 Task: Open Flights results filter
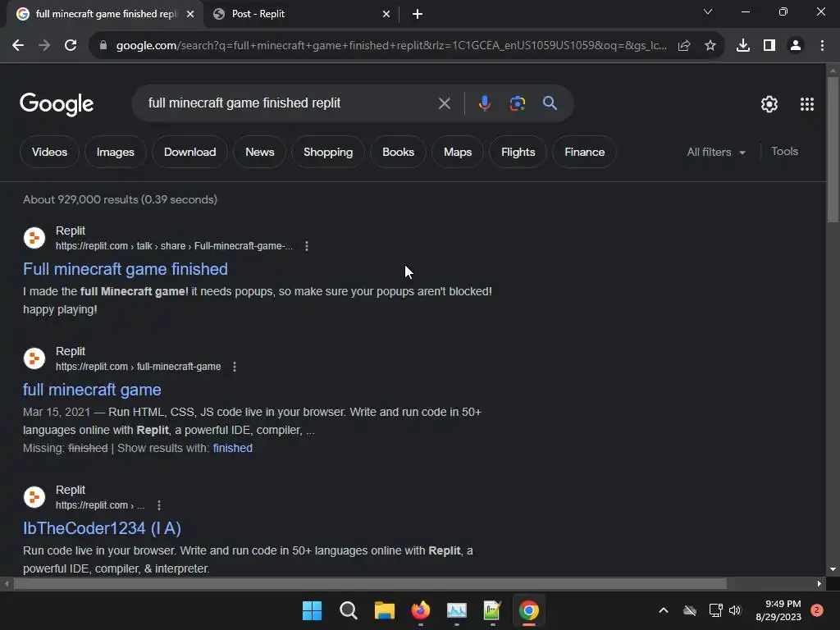click(518, 152)
